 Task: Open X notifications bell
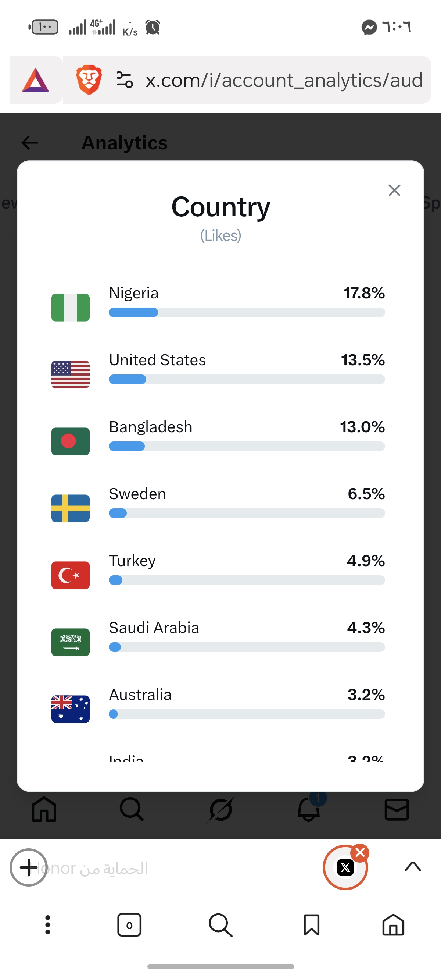click(309, 809)
